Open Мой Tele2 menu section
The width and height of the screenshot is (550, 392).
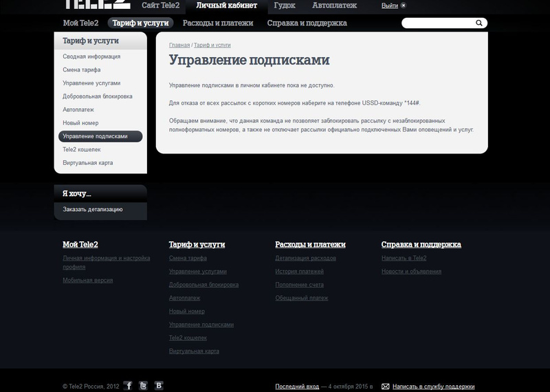tap(80, 23)
